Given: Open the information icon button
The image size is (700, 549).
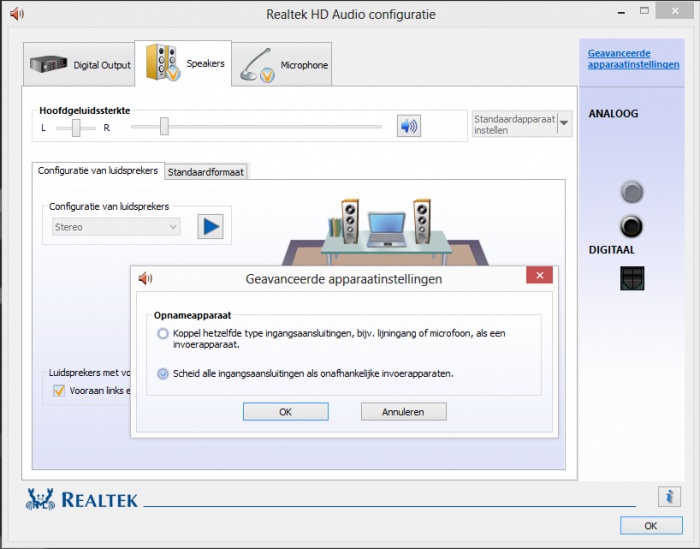Looking at the screenshot, I should [x=669, y=496].
